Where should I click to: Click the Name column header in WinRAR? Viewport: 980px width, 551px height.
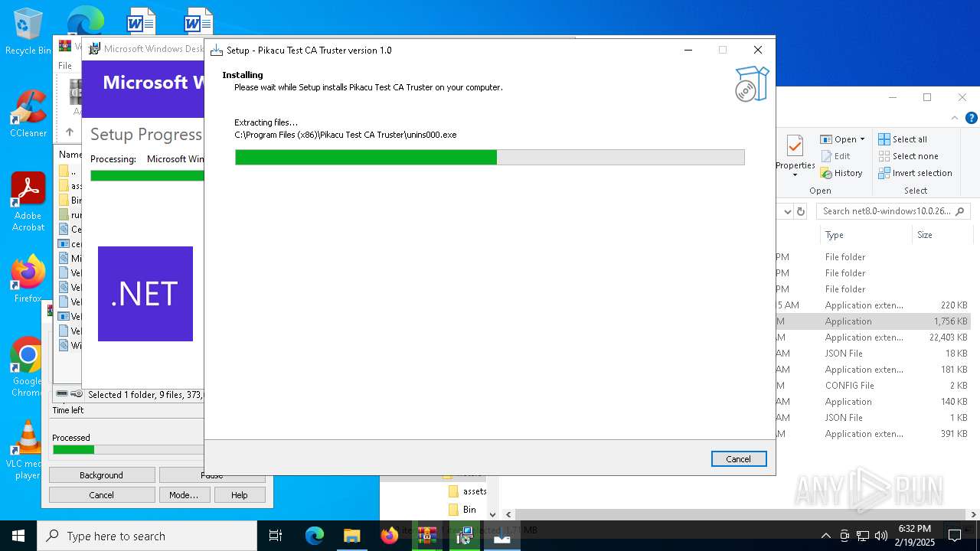(x=70, y=155)
